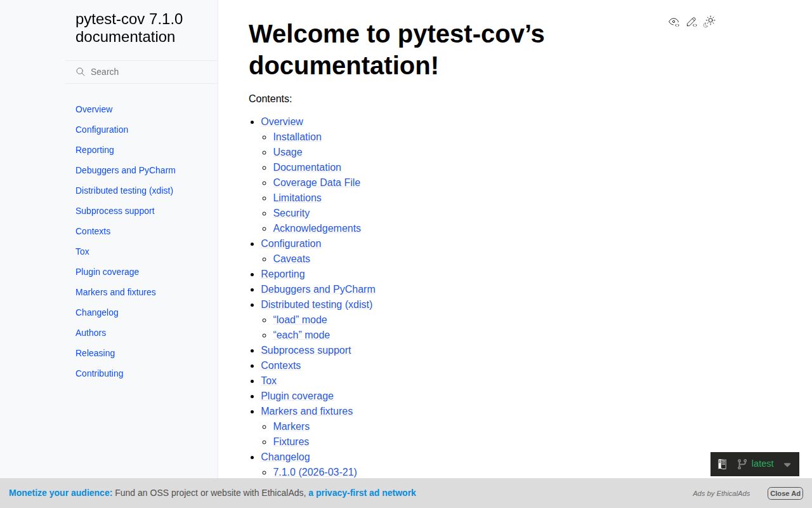This screenshot has height=508, width=812.
Task: Toggle the light/dark theme sun icon
Action: pyautogui.click(x=709, y=22)
